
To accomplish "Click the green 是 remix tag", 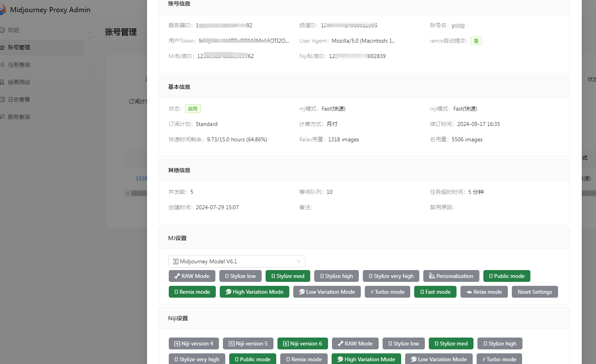I will [476, 41].
